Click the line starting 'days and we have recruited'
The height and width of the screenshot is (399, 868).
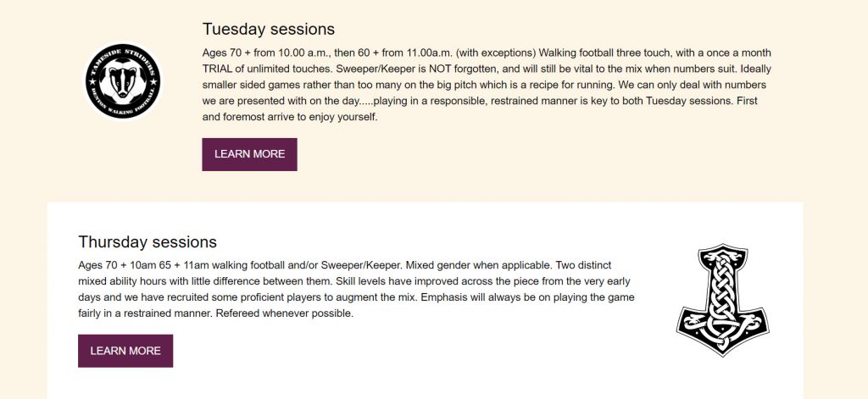357,297
